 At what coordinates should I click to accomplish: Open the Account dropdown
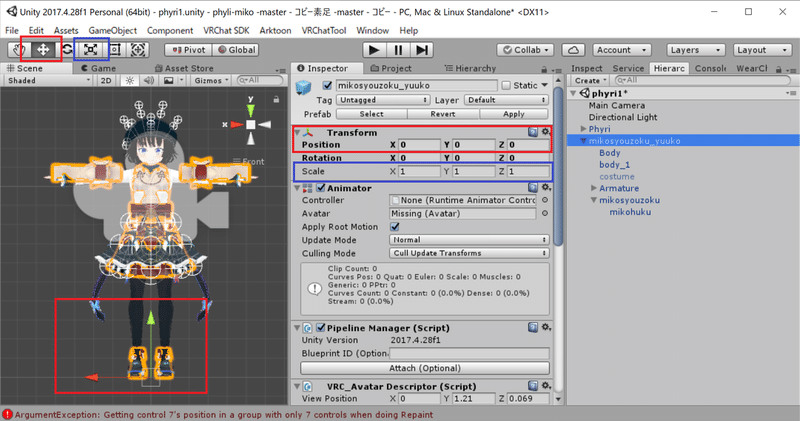coord(620,49)
